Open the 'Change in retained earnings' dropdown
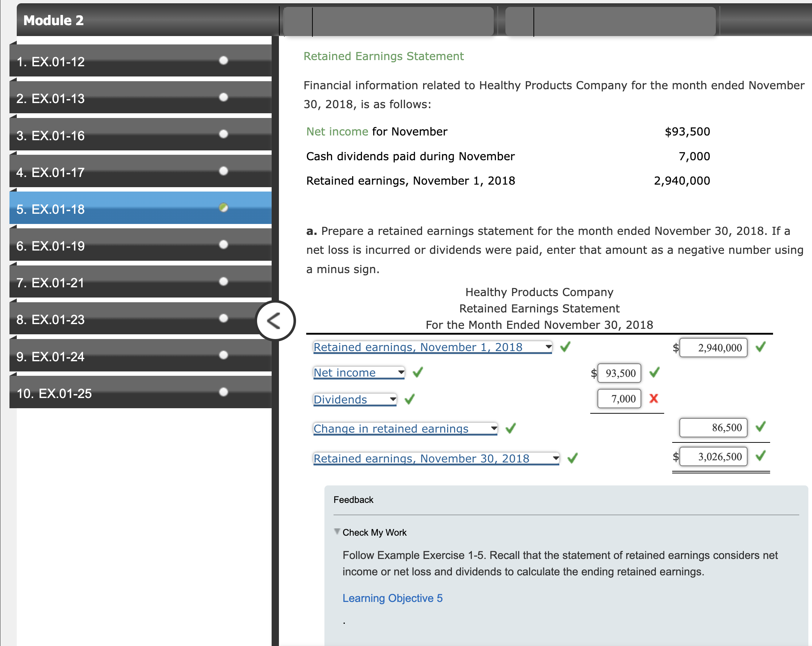Screen dimensions: 812x646 (405, 429)
